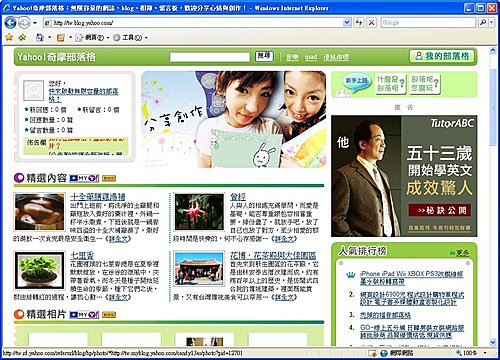Click the yellow RSS badge next to 精選內容

pos(109,179)
